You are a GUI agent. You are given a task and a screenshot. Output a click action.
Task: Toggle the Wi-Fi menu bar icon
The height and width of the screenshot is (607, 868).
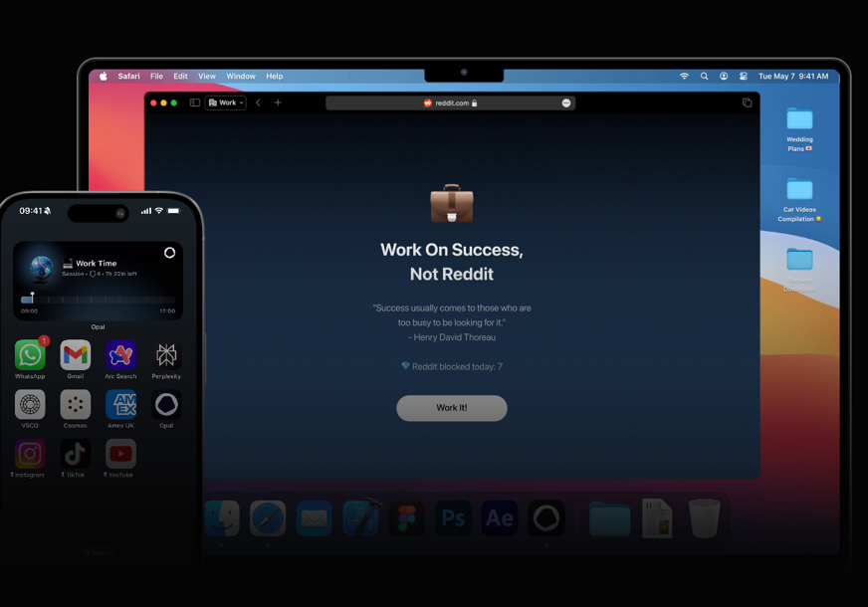[x=684, y=77]
